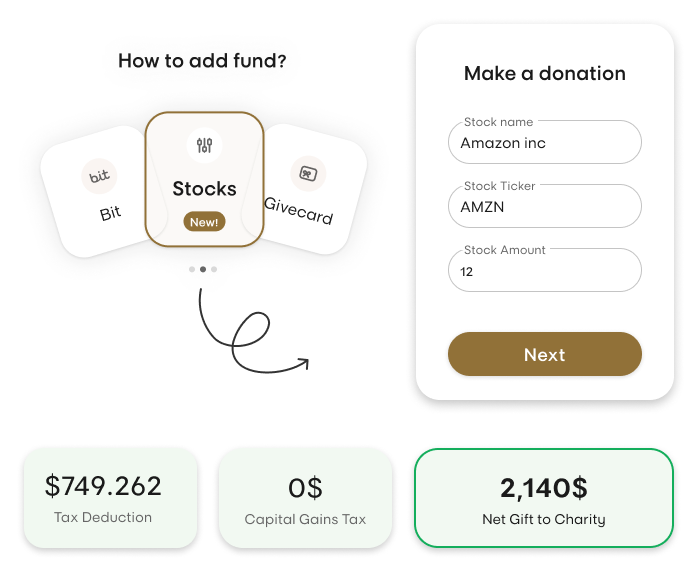Click the Next button
Image resolution: width=698 pixels, height=572 pixels.
(x=545, y=354)
